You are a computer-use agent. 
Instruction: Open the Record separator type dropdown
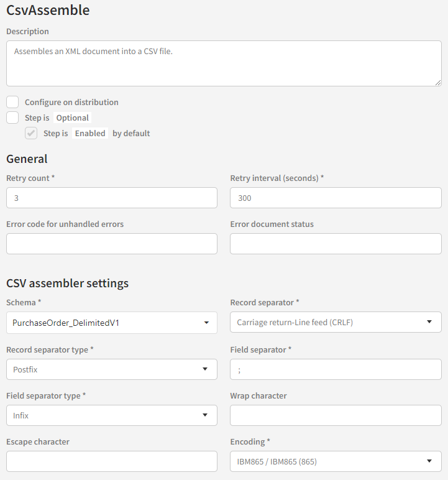point(111,369)
